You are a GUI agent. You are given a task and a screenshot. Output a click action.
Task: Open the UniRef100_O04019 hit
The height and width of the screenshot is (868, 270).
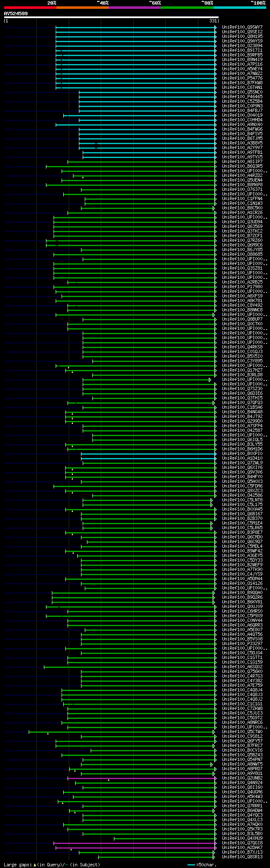[242, 115]
